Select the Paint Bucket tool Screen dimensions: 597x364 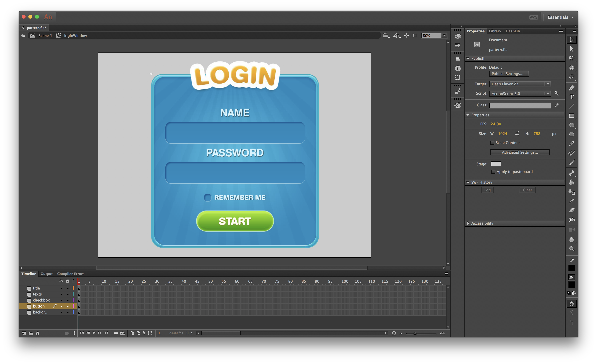point(571,182)
